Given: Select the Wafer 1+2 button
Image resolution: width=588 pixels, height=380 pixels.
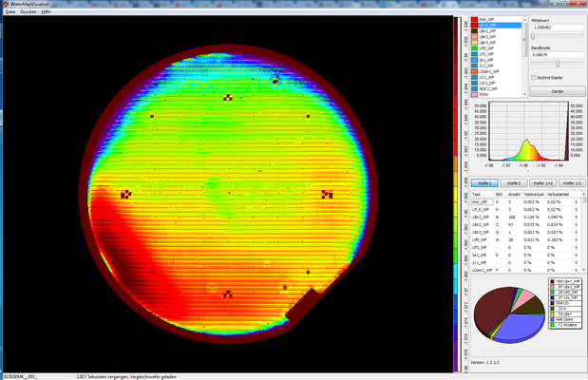Looking at the screenshot, I should (x=544, y=182).
